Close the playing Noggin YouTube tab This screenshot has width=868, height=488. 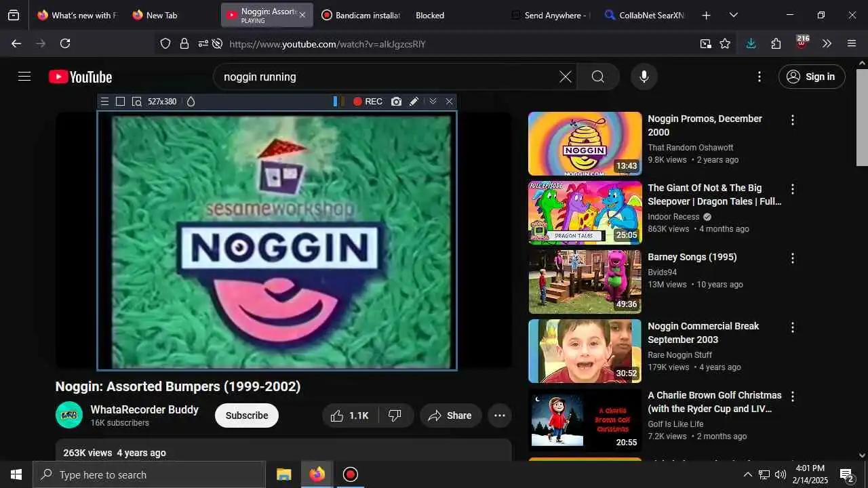pyautogui.click(x=302, y=15)
